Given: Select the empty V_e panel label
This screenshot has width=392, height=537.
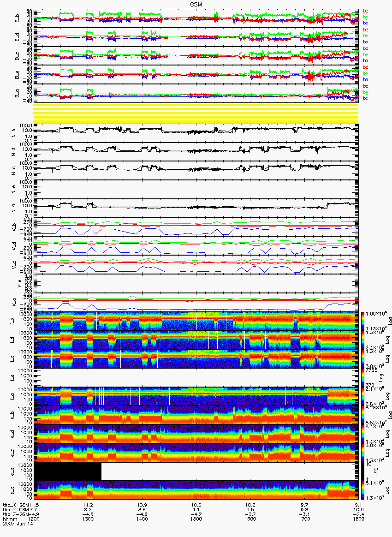Looking at the screenshot, I should pos(20,283).
